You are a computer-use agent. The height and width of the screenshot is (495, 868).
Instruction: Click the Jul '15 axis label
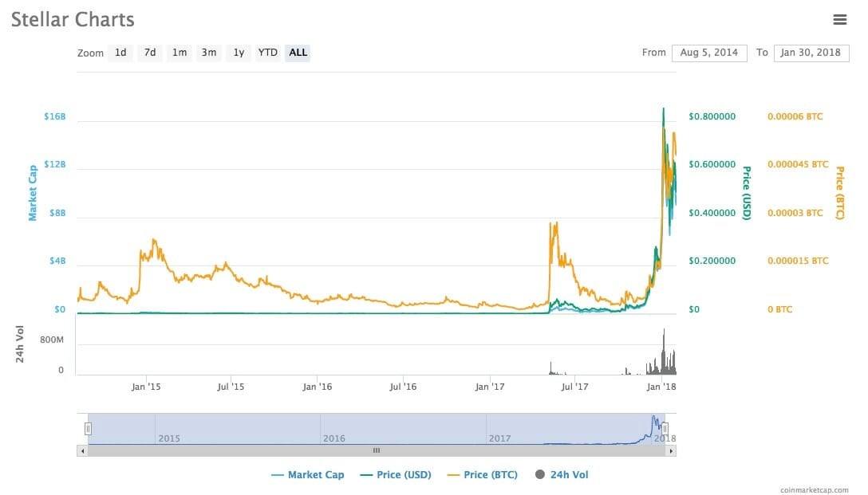click(231, 387)
